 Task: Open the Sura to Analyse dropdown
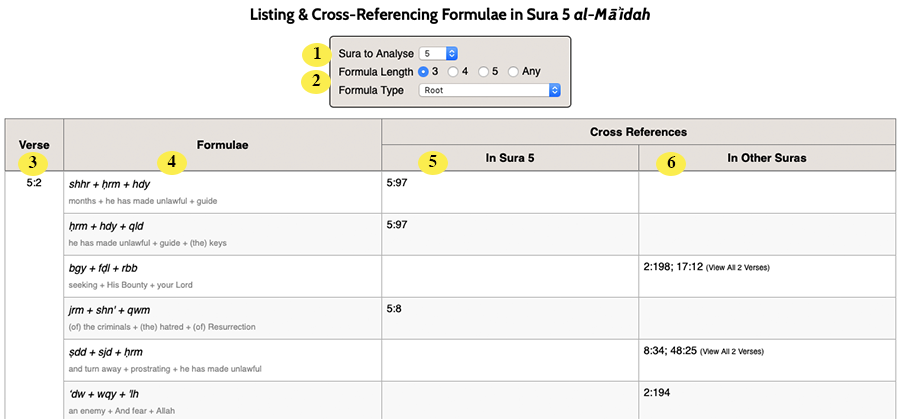[438, 53]
